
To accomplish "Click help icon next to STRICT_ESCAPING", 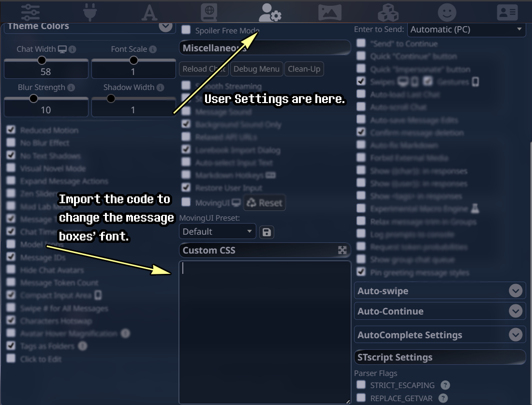I will point(445,385).
